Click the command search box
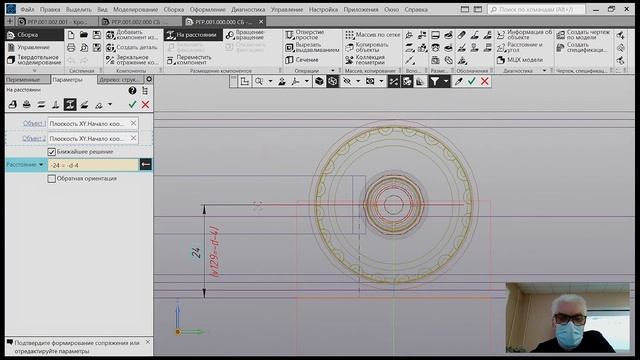This screenshot has width=640, height=360. tap(536, 9)
